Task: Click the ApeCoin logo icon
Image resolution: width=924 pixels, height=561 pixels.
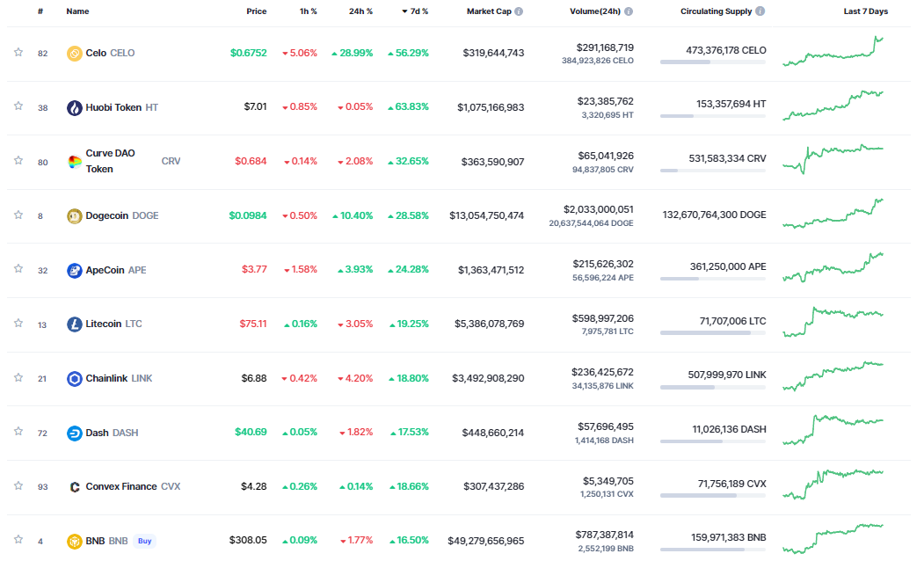Action: 74,271
